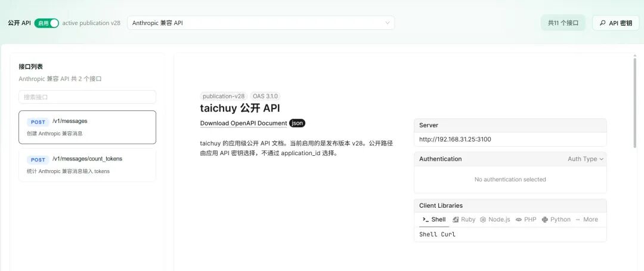
Task: Click the json badge
Action: (298, 123)
